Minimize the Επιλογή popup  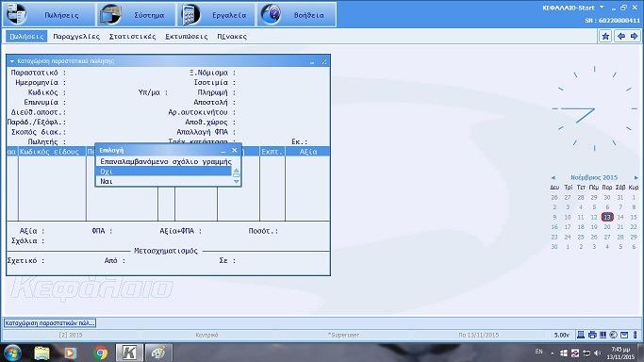click(223, 151)
